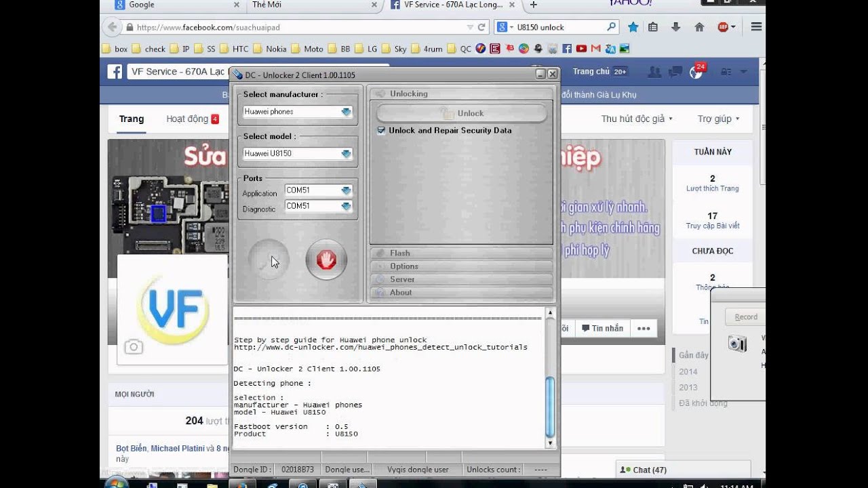
Task: Open the bookmarks list icon
Action: click(x=653, y=27)
